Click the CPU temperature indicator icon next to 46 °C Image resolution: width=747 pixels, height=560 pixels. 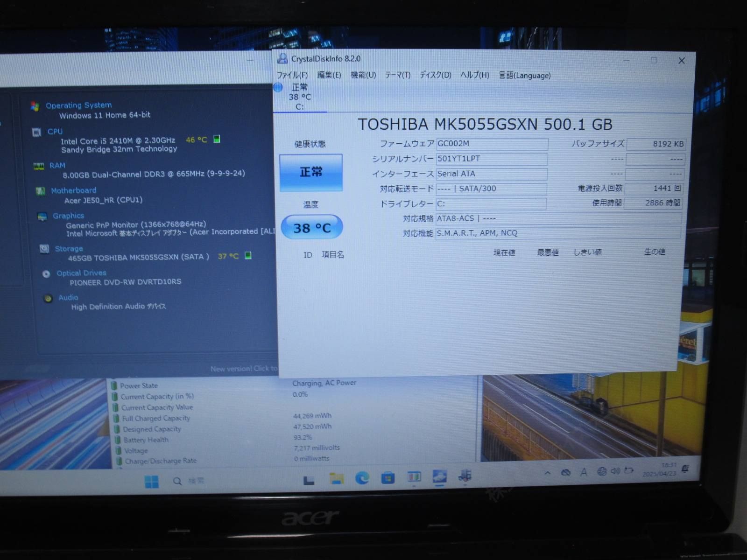[x=217, y=139]
